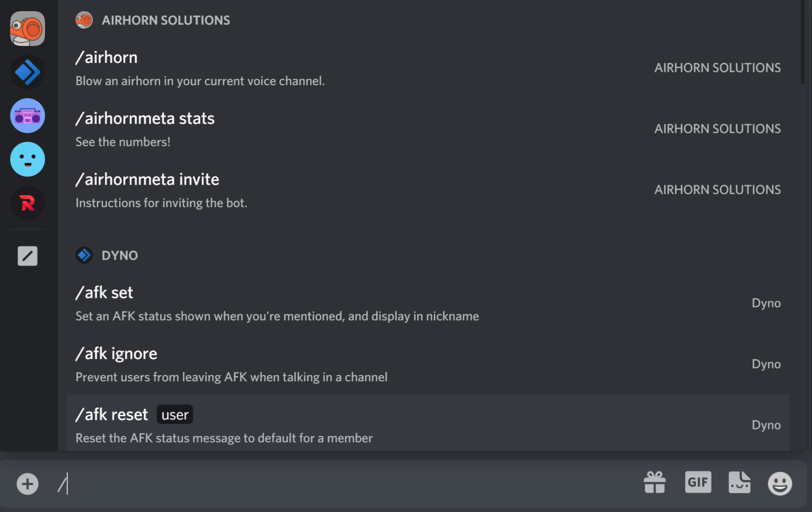The width and height of the screenshot is (812, 512).
Task: Click the fish icon beside AIRHORN SOLUTIONS header
Action: (84, 20)
